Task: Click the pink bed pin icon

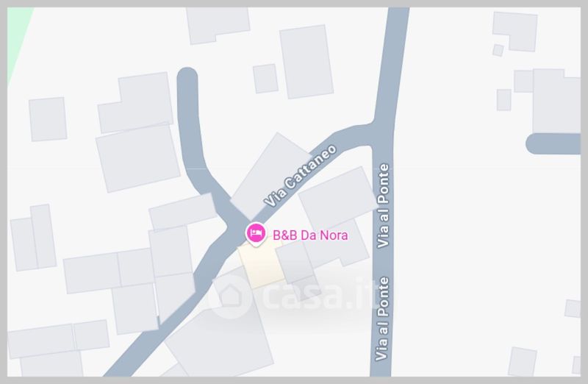Action: click(x=256, y=234)
